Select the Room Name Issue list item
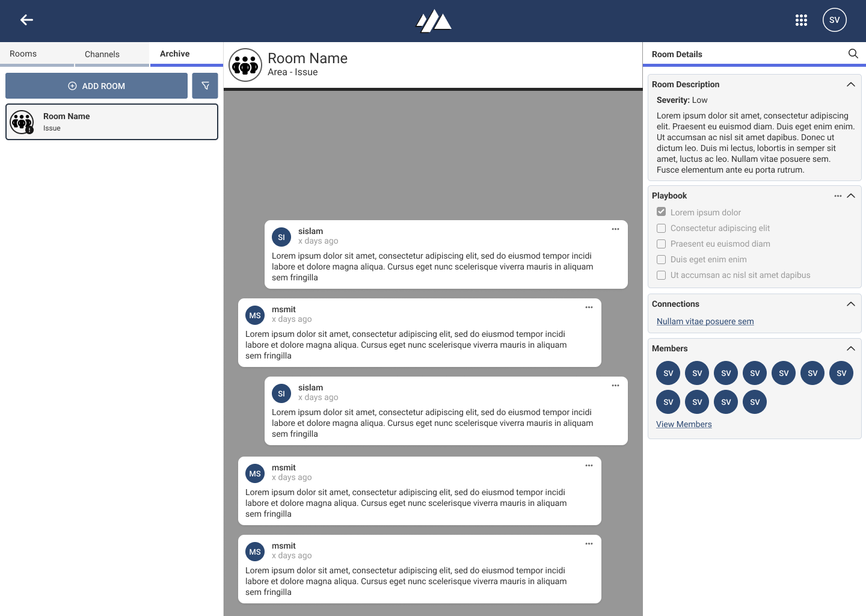The image size is (866, 616). coord(112,122)
